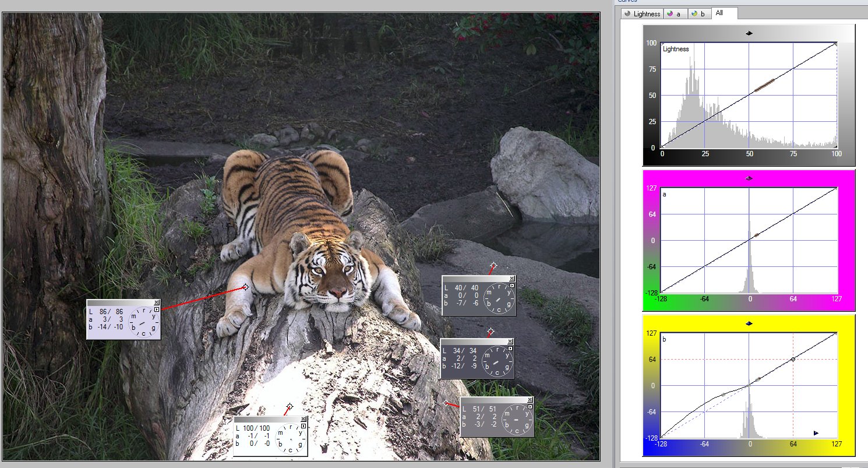
Task: Switch to the Lightness curve tab
Action: click(642, 13)
